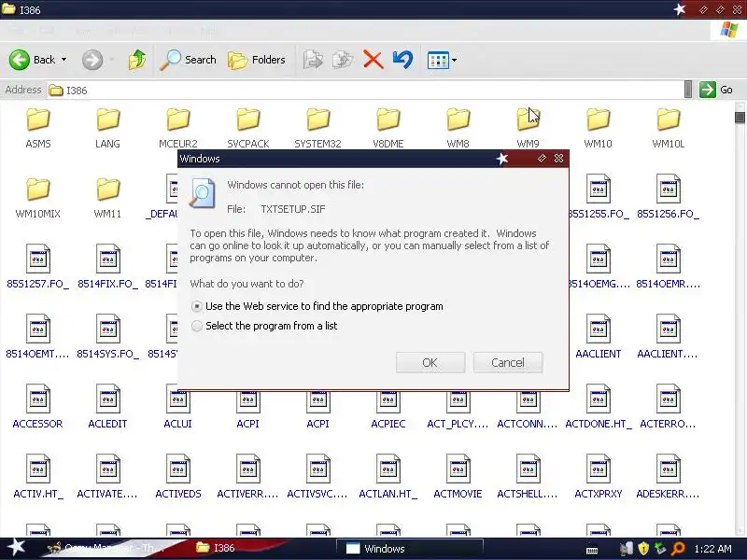
Task: Select the ACLEDIT file
Action: (x=107, y=407)
